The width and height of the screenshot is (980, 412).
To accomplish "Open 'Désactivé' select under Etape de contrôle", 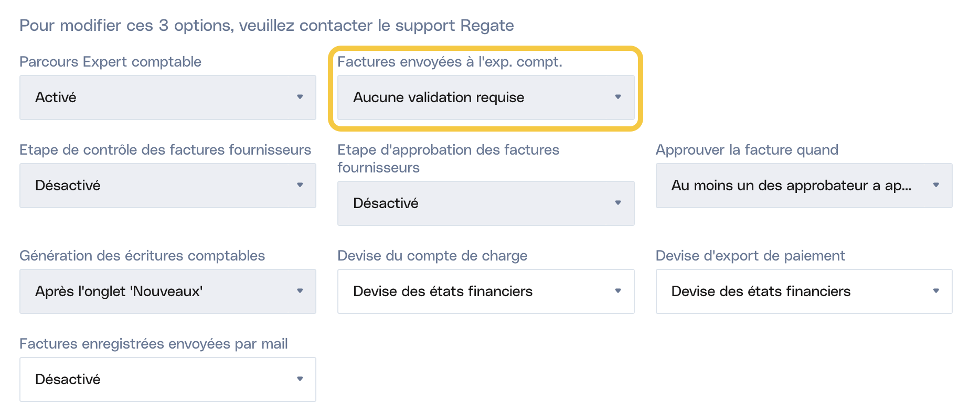I will pos(157,186).
